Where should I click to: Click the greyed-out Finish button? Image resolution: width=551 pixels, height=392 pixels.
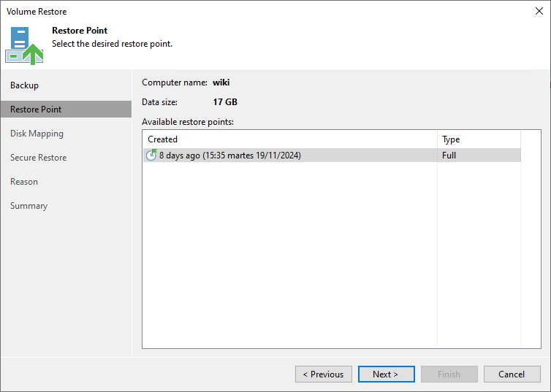pyautogui.click(x=449, y=374)
